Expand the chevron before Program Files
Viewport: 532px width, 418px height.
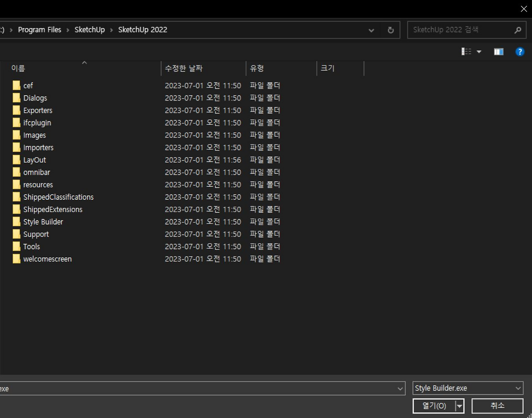(11, 30)
